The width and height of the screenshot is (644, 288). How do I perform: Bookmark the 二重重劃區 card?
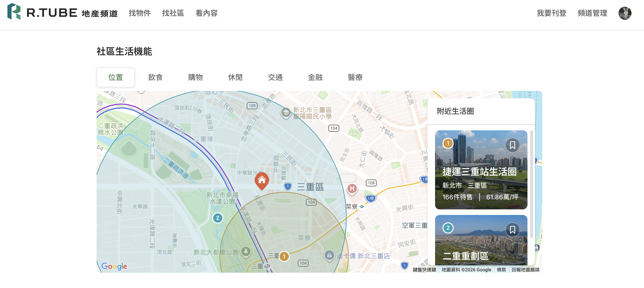point(512,229)
